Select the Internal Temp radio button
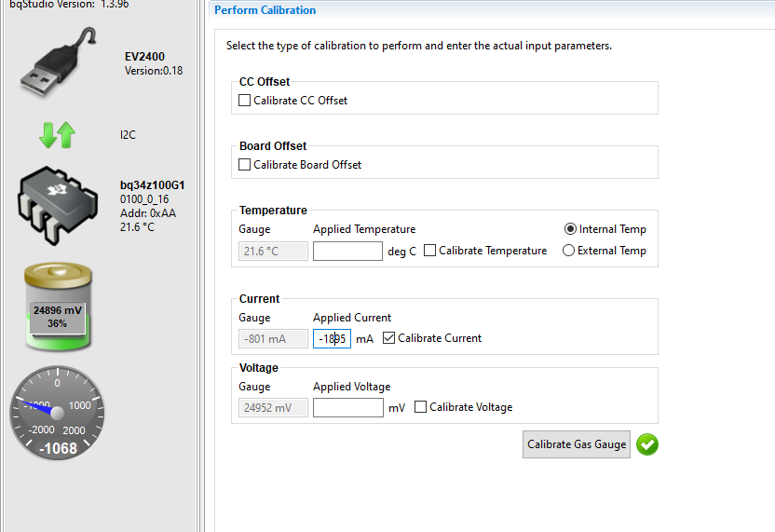Screen dimensions: 775x532 click(x=570, y=229)
